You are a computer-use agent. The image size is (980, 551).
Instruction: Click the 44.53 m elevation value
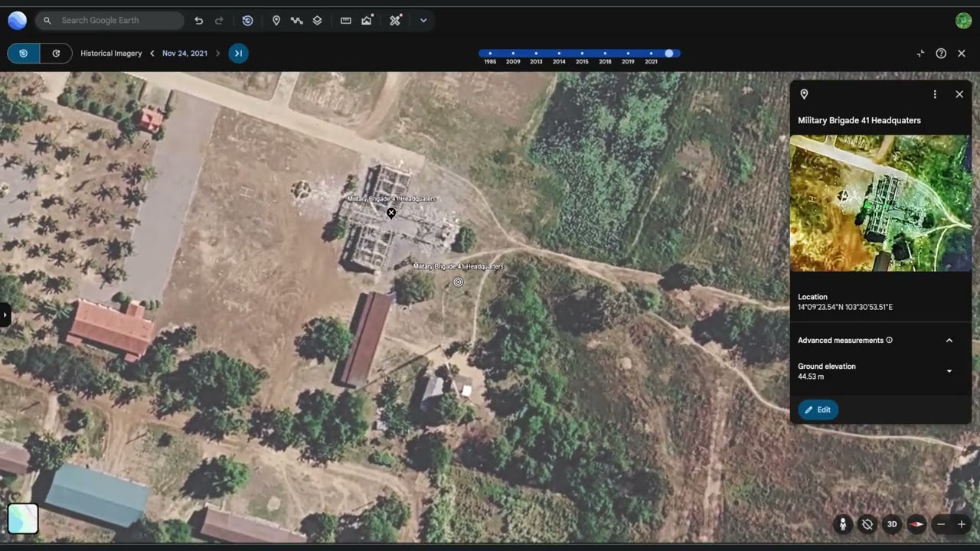[811, 377]
